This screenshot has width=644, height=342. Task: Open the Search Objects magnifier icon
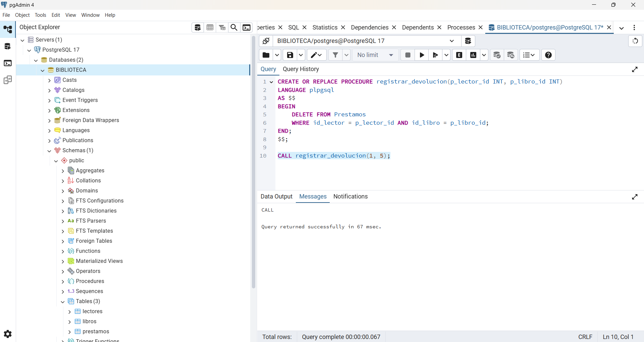click(234, 27)
